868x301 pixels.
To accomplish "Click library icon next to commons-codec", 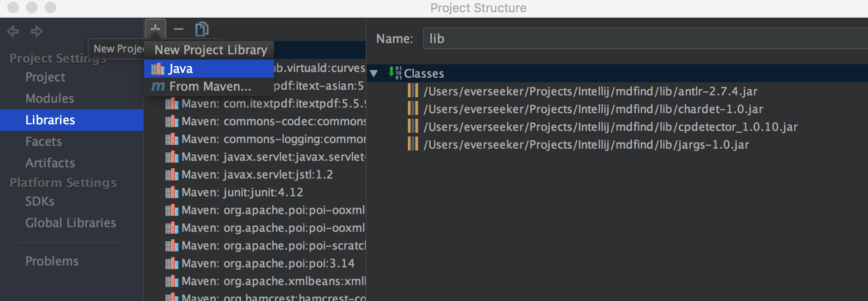I will [x=172, y=121].
